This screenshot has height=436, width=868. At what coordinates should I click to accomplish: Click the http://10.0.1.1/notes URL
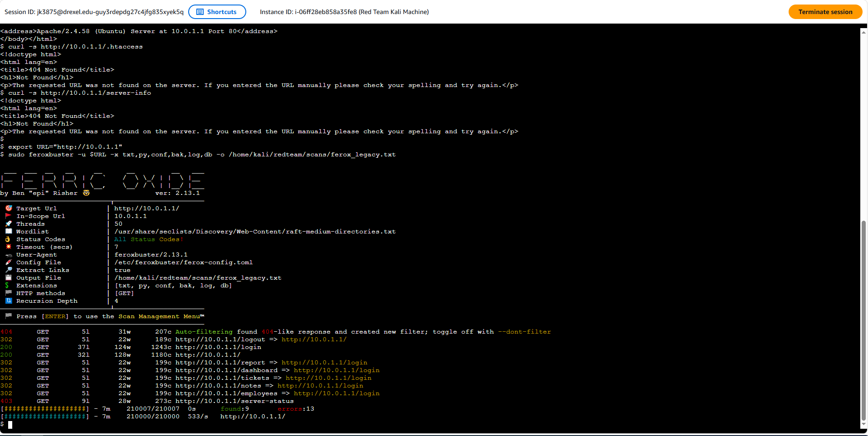pyautogui.click(x=218, y=385)
